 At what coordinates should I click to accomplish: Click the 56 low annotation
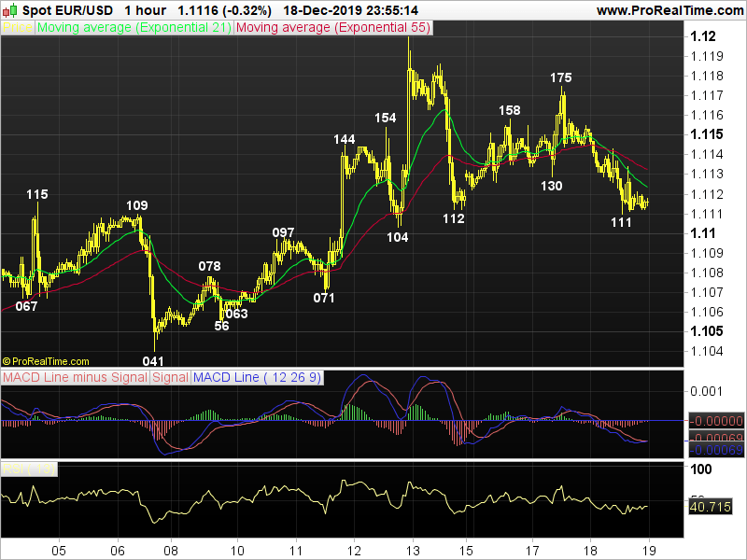221,326
